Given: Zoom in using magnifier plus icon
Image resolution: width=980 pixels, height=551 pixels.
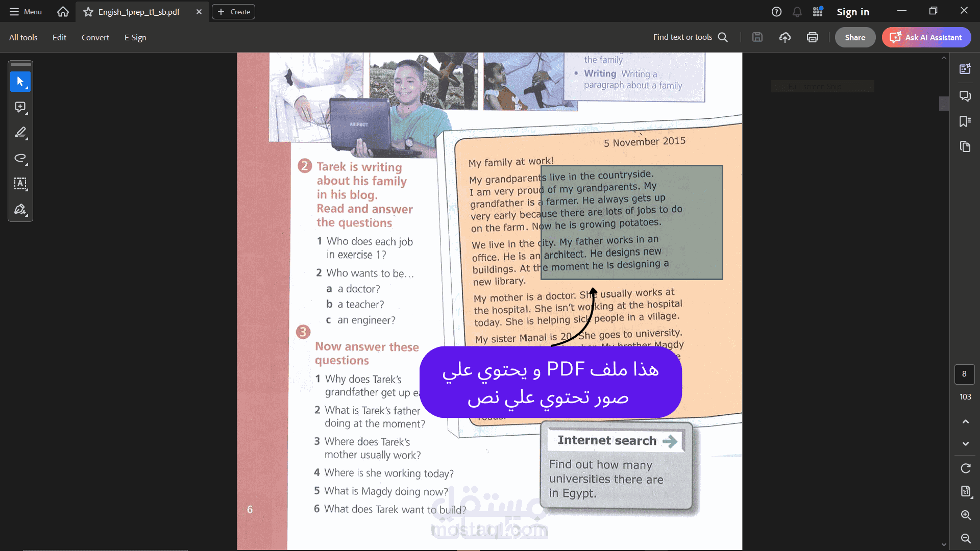Looking at the screenshot, I should tap(965, 515).
